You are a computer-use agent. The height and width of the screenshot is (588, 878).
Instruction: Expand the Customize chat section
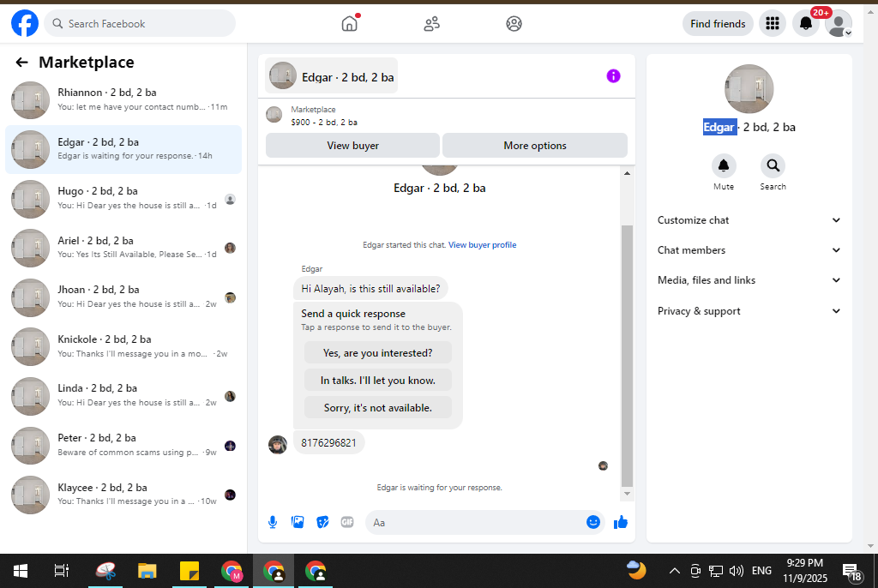(x=749, y=220)
